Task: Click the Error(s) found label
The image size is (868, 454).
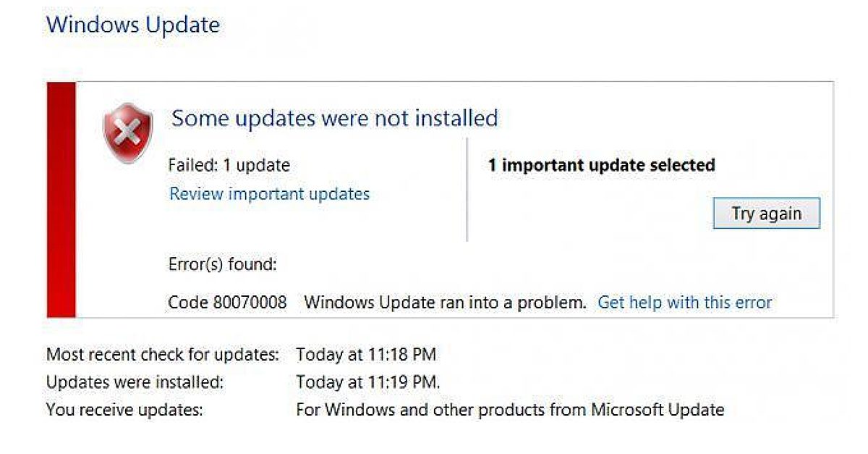Action: (222, 265)
